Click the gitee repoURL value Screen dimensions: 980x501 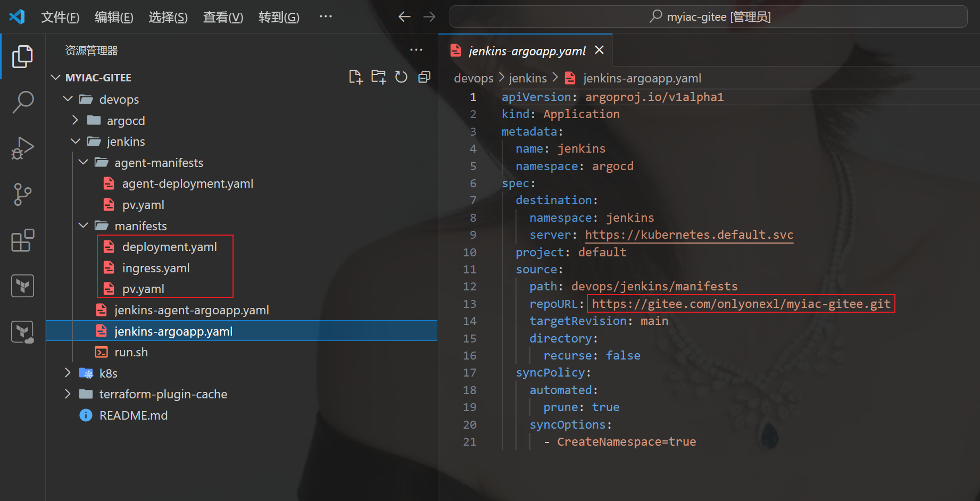(x=741, y=304)
